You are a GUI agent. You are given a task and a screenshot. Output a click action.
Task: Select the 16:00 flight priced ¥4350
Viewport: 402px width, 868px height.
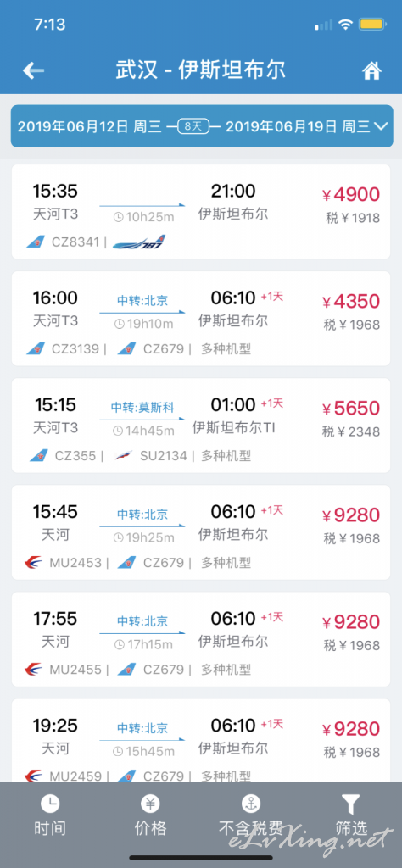coord(201,319)
